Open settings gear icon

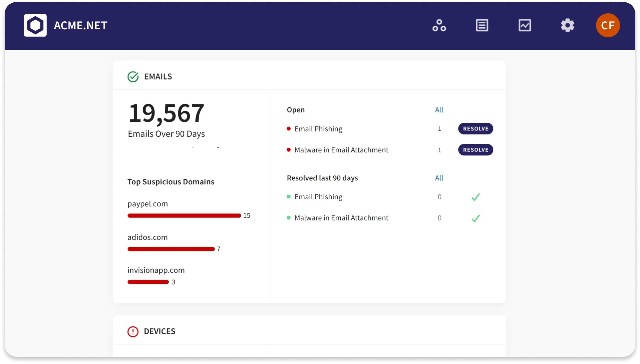pos(567,25)
